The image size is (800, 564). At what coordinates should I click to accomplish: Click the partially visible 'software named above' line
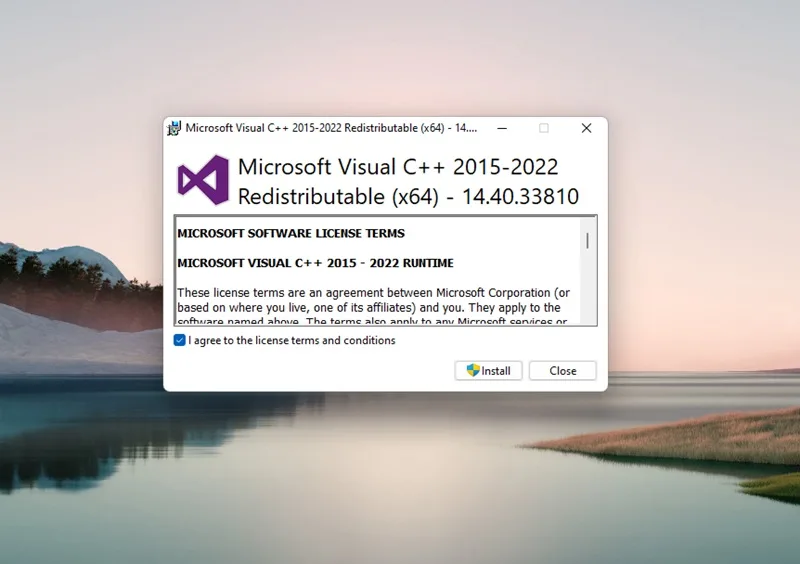click(x=372, y=321)
